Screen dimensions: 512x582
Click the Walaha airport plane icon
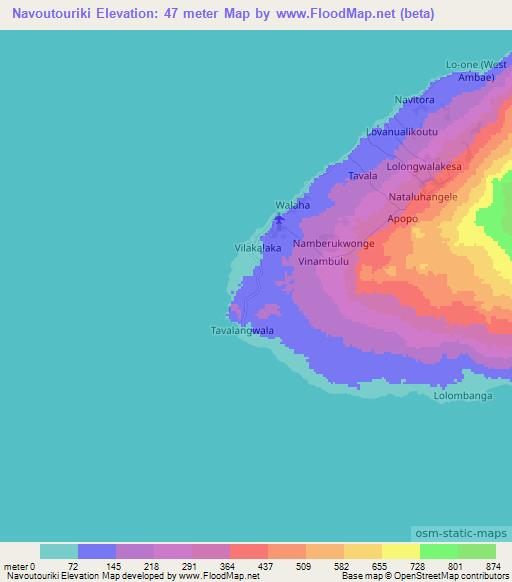click(x=279, y=219)
